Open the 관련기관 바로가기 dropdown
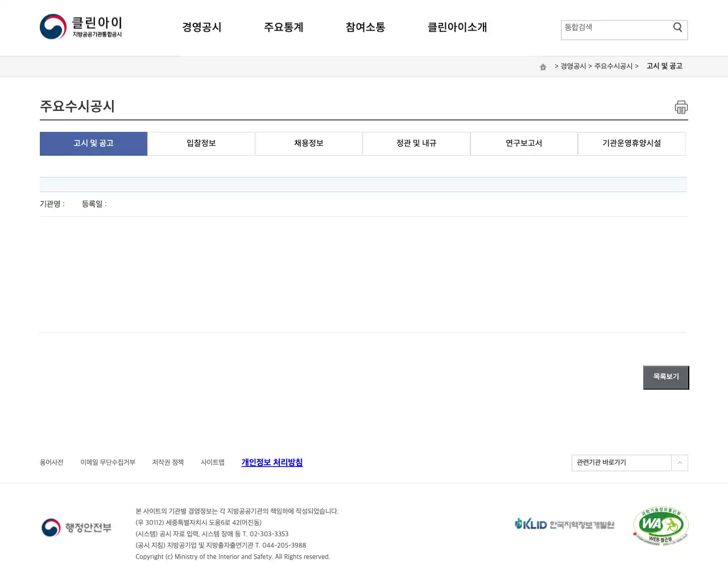Image resolution: width=728 pixels, height=582 pixels. [620, 463]
